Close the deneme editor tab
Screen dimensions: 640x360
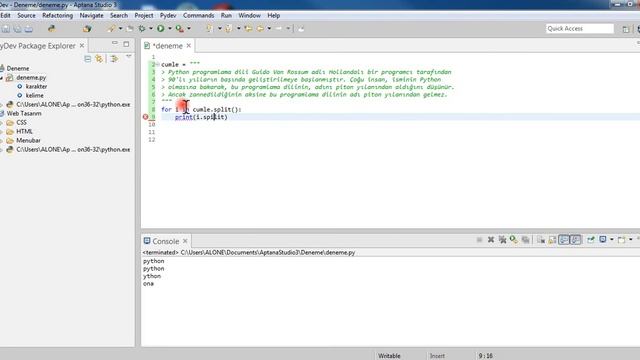tap(189, 46)
